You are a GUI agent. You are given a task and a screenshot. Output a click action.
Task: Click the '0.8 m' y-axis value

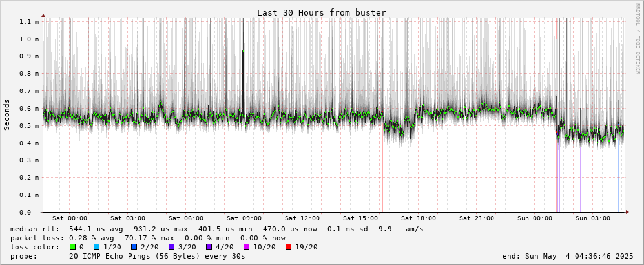[30, 74]
